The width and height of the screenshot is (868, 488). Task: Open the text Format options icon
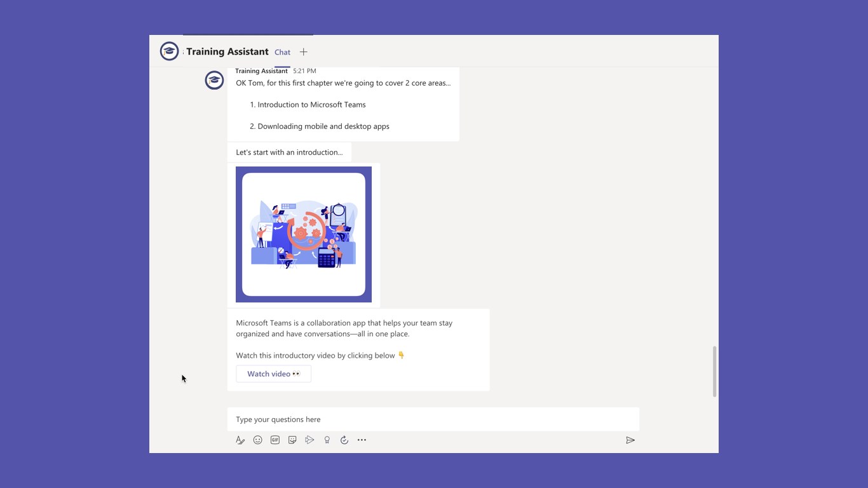240,440
